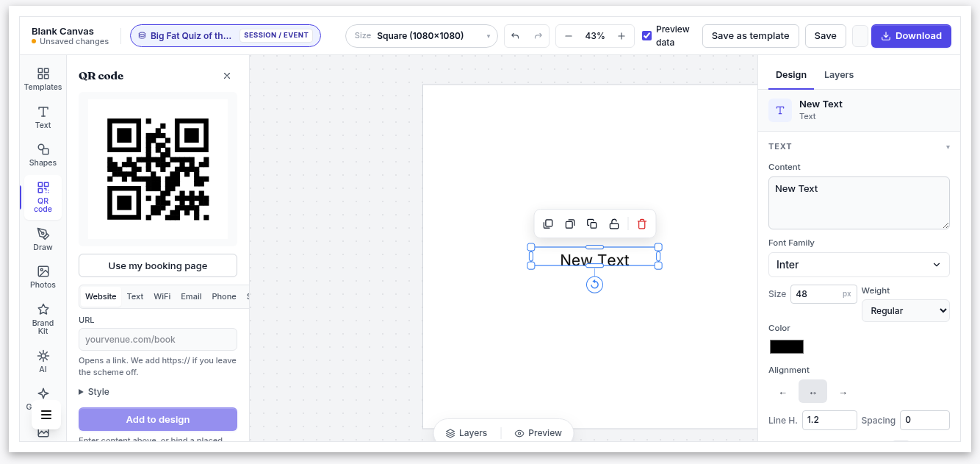
Task: Open Layers from the bottom canvas bar
Action: coord(466,433)
